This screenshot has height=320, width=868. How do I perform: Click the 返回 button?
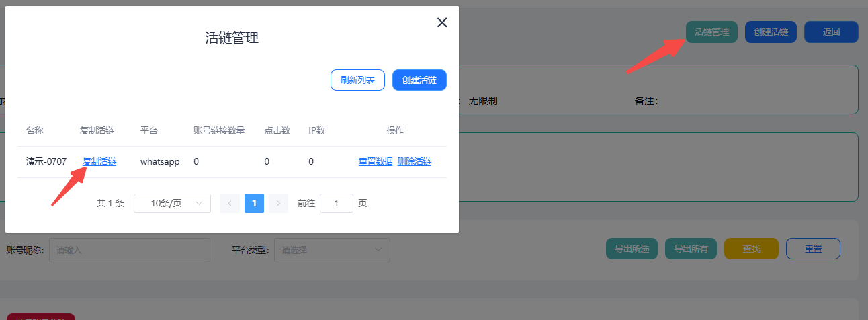831,32
